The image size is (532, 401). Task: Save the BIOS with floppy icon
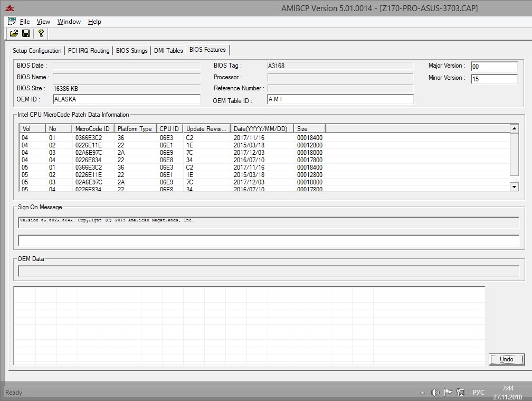26,33
